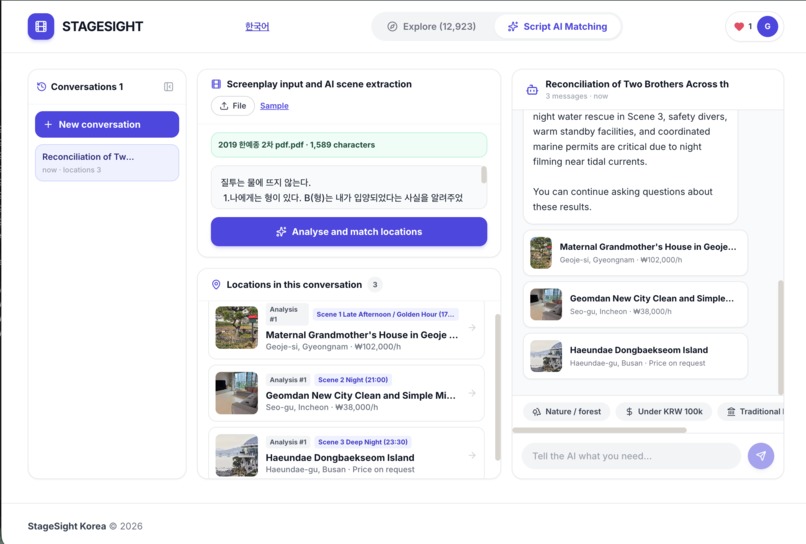Click the Analysis #1 badge on Geomdan row
Image resolution: width=806 pixels, height=544 pixels.
(288, 380)
